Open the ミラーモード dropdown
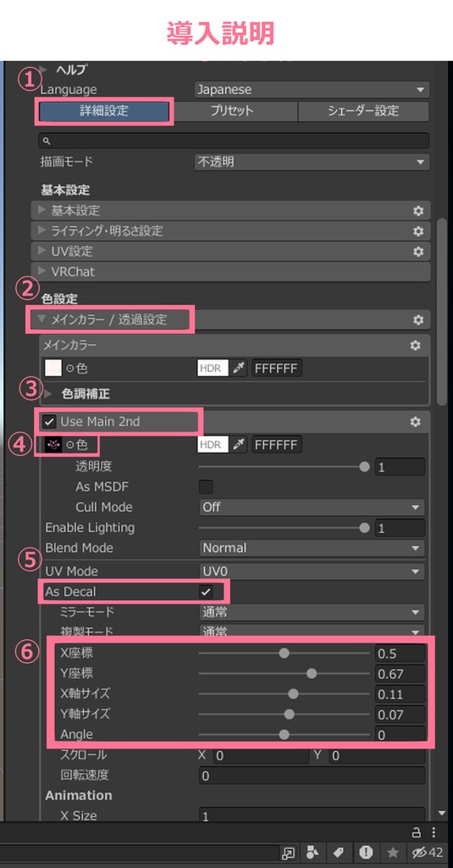The image size is (453, 868). click(312, 612)
